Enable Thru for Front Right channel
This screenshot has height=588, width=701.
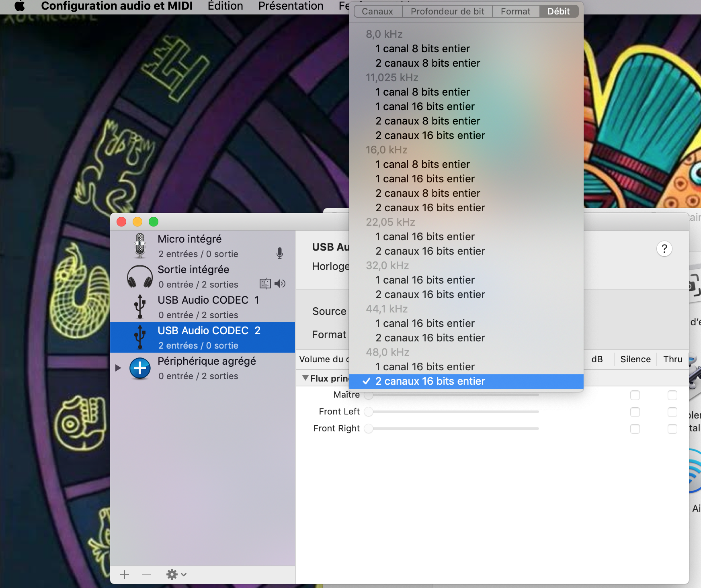(x=672, y=429)
